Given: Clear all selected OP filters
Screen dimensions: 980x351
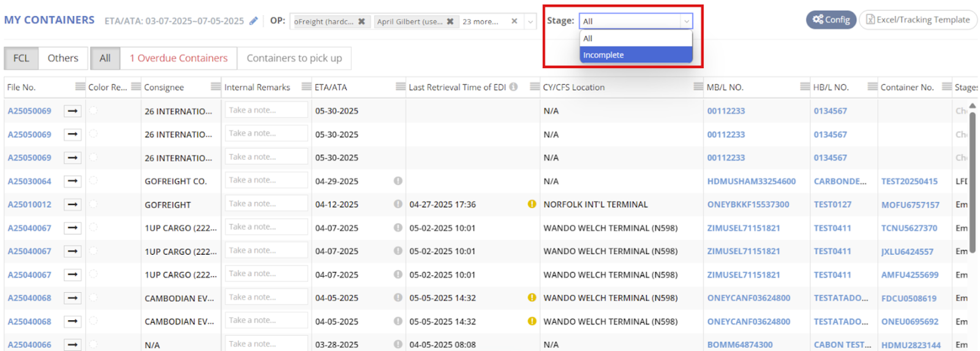Looking at the screenshot, I should point(514,21).
